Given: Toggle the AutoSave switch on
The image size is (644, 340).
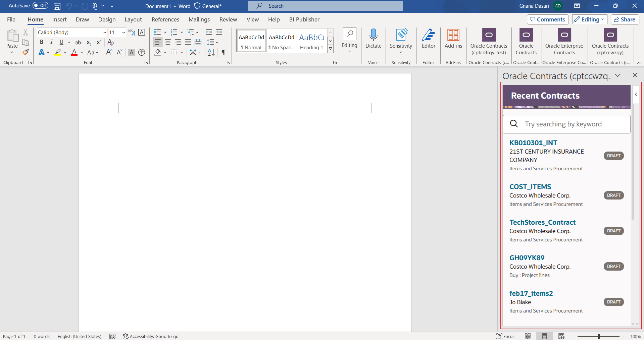Looking at the screenshot, I should [x=40, y=6].
